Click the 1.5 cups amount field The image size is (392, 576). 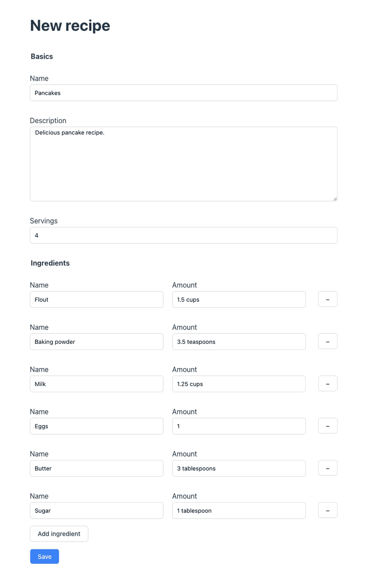[x=239, y=299]
